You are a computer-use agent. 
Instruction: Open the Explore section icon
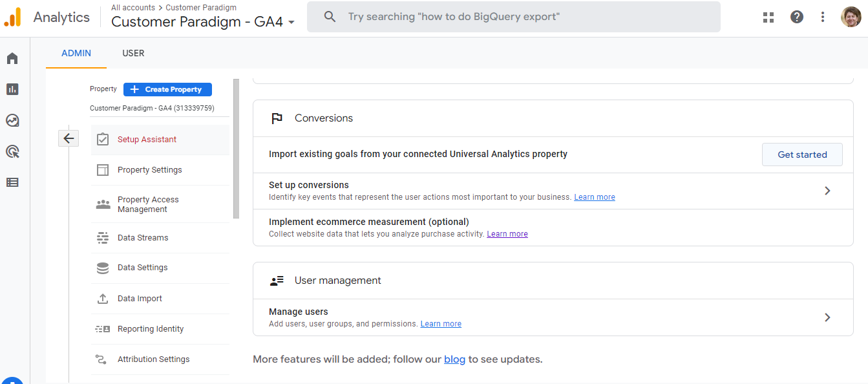point(12,120)
